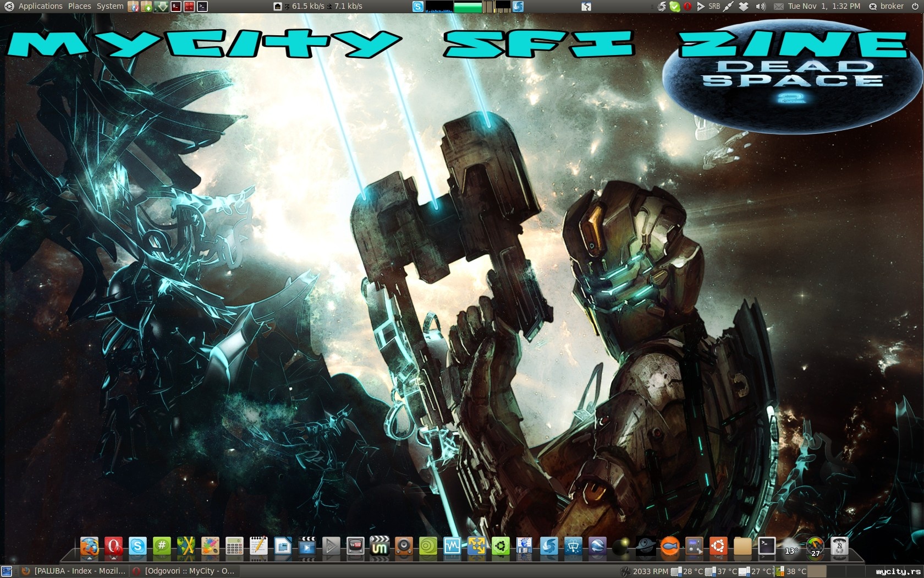
Task: Switch to the Odgovori MyCity Opera window
Action: tap(184, 571)
